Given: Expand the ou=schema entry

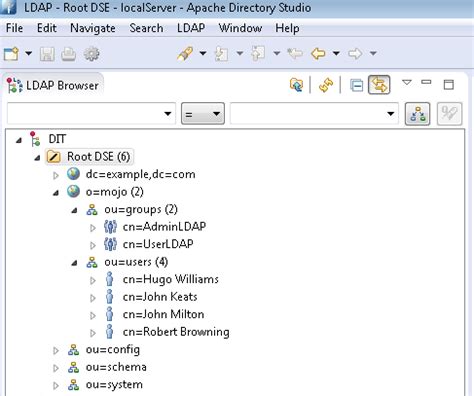Looking at the screenshot, I should [x=56, y=368].
